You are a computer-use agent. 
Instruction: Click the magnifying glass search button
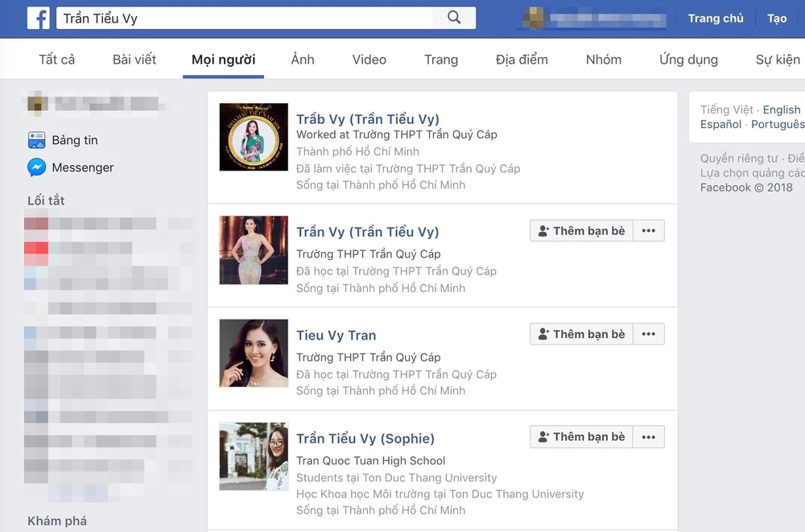coord(454,18)
